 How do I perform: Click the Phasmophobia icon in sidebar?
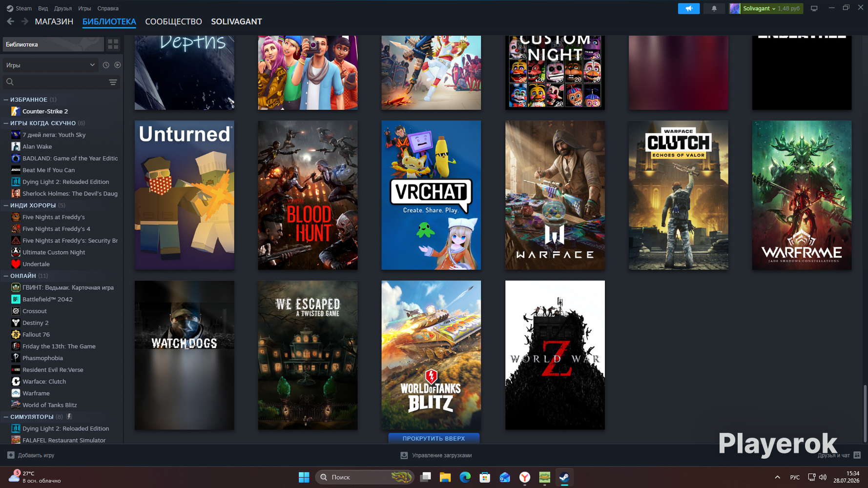tap(16, 358)
